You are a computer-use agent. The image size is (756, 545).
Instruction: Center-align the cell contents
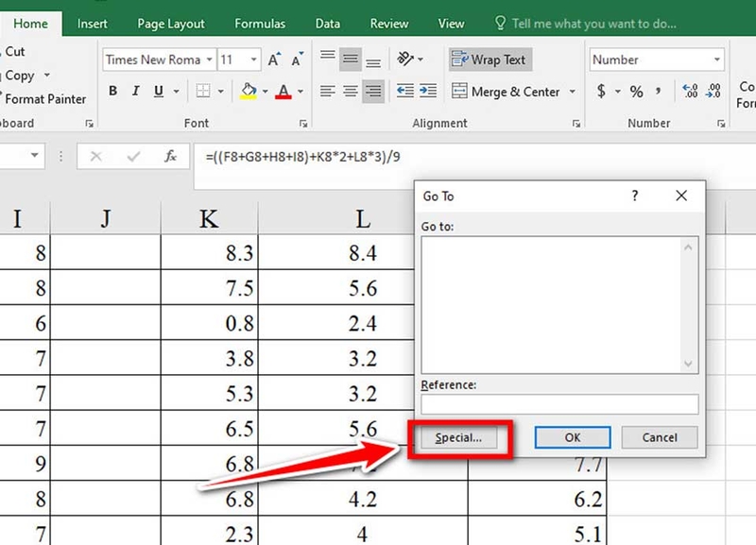[349, 91]
